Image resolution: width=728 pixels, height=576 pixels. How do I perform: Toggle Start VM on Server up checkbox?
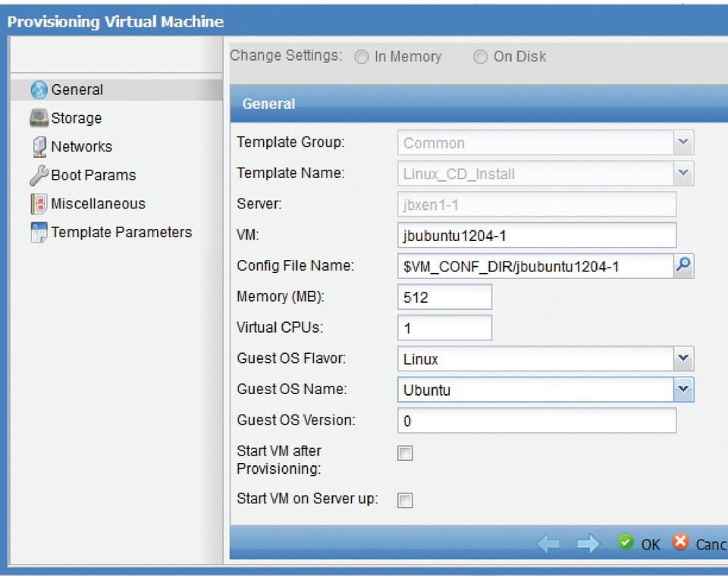[x=406, y=500]
